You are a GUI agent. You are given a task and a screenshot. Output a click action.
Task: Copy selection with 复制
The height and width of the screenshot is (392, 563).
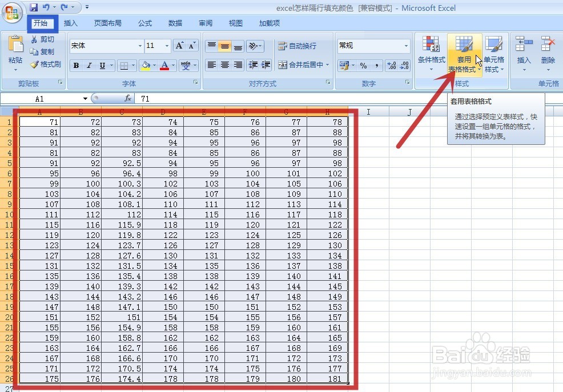[42, 52]
